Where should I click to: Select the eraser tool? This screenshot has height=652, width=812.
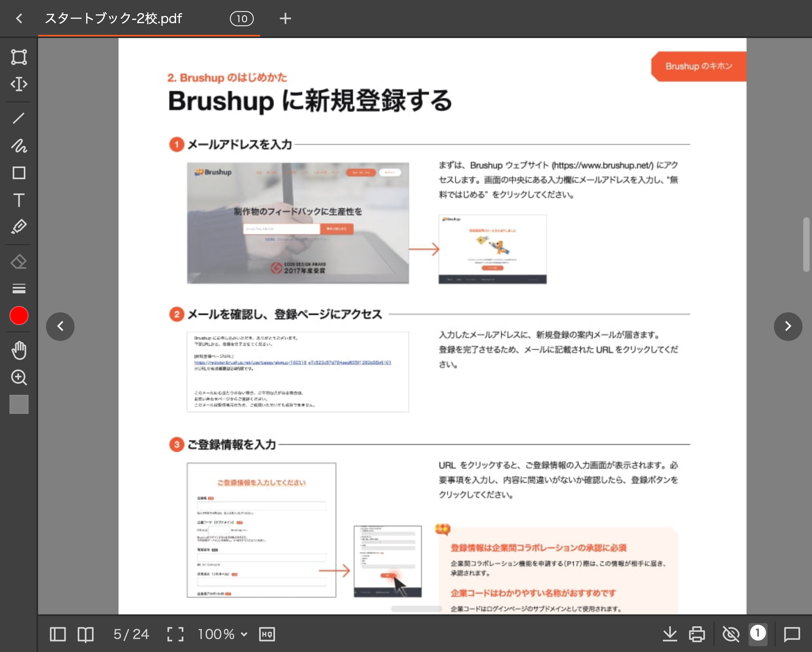[19, 262]
